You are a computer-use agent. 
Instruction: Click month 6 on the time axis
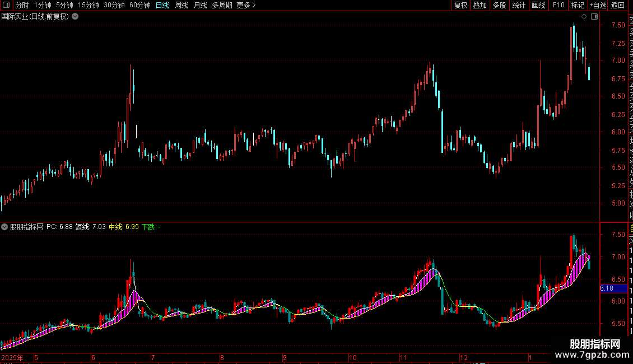click(x=93, y=357)
